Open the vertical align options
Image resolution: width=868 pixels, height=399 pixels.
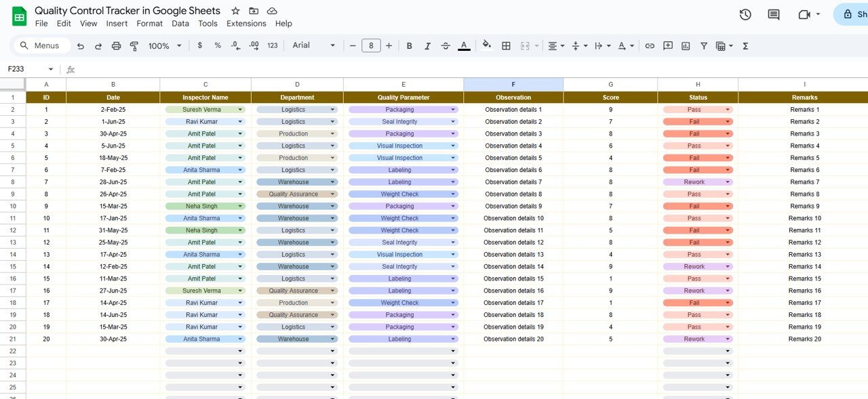tap(578, 45)
